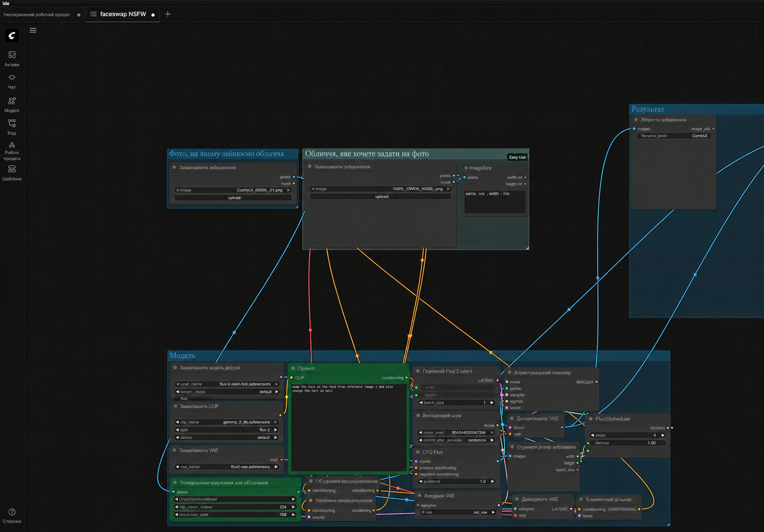Screen dimensions: 764x532
Task: Add a new workflow tab with plus icon
Action: pos(168,14)
